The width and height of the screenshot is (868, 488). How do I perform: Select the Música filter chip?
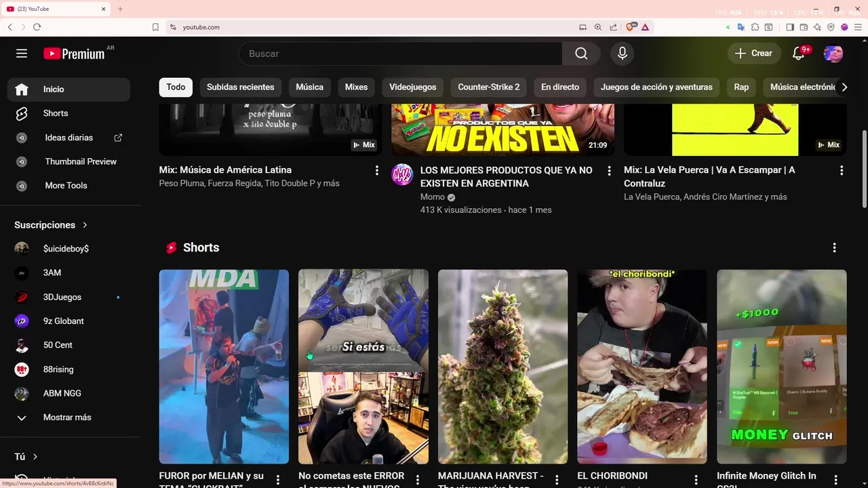coord(310,87)
